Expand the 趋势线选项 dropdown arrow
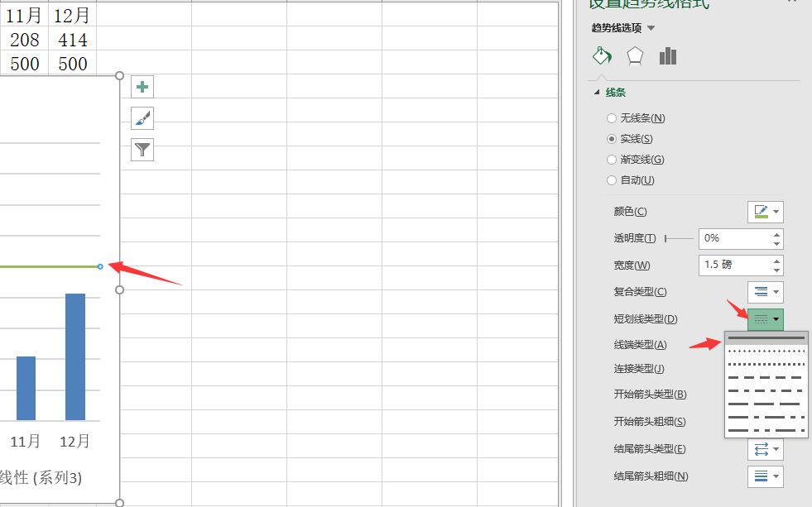 click(x=651, y=28)
